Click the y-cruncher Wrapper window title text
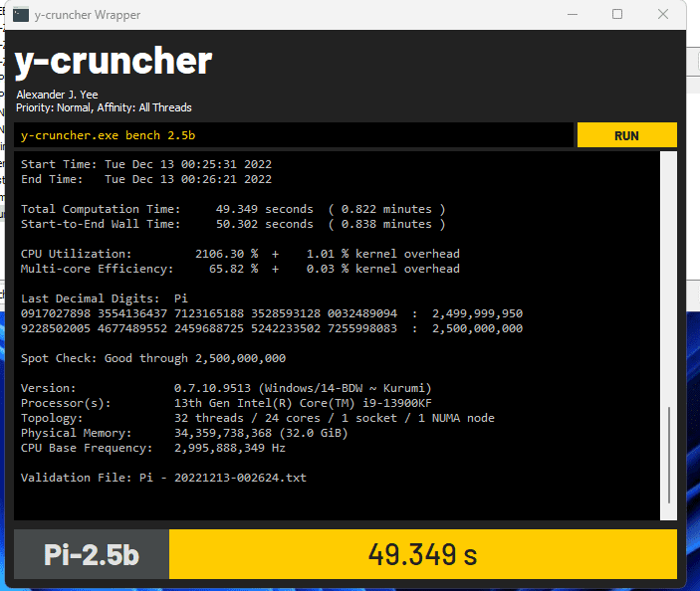The image size is (700, 591). tap(88, 15)
